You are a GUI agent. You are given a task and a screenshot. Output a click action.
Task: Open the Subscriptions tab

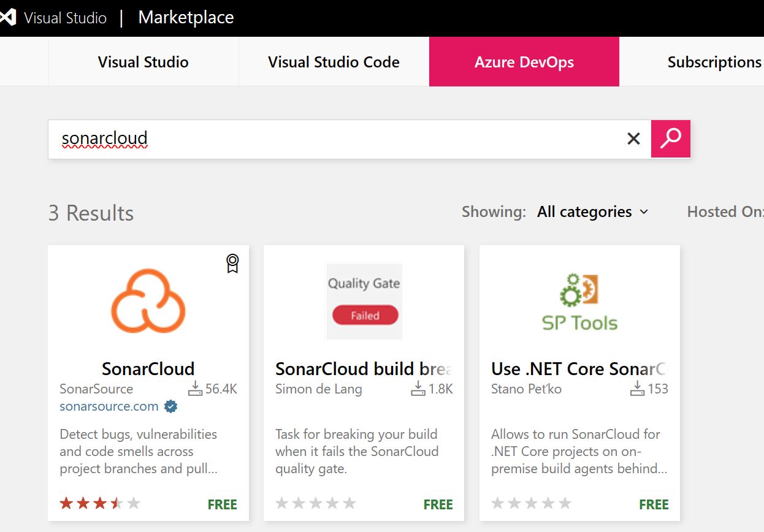pyautogui.click(x=714, y=62)
